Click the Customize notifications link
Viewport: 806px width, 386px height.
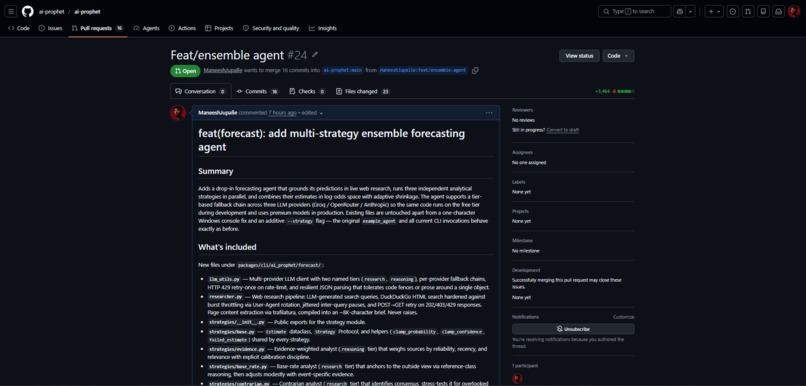[x=623, y=317]
